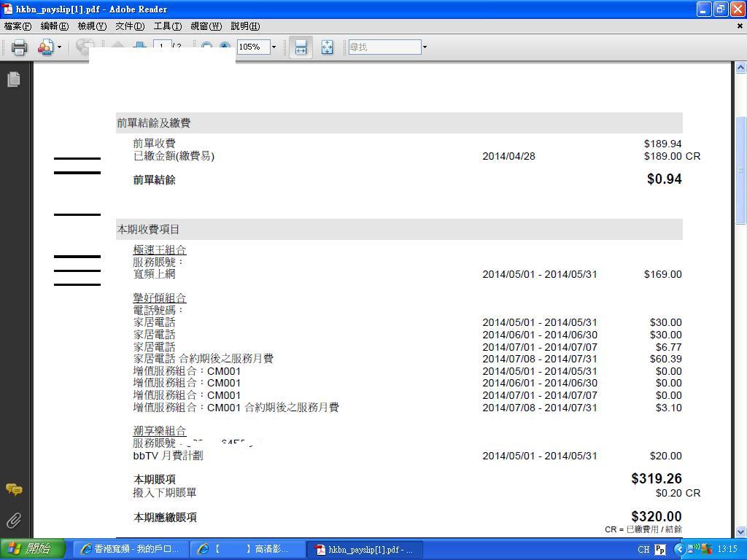
Task: Click the 潮享樂組合 heading
Action: click(160, 431)
